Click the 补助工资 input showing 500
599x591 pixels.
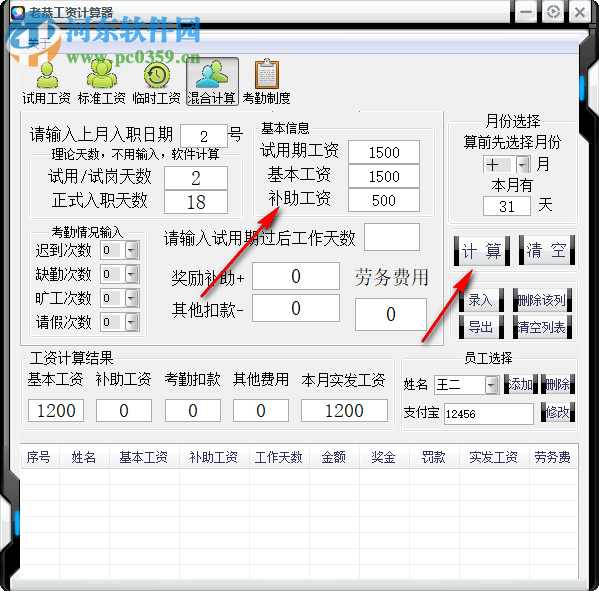[384, 200]
